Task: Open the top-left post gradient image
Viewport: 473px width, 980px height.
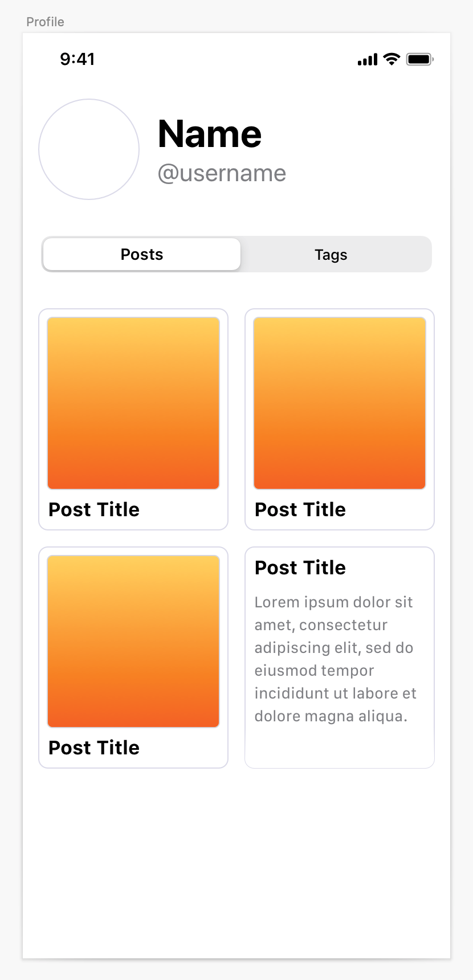Action: click(133, 403)
